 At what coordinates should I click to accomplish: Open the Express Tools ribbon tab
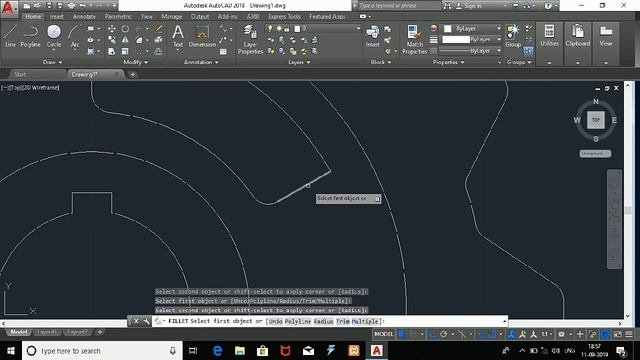pyautogui.click(x=284, y=16)
